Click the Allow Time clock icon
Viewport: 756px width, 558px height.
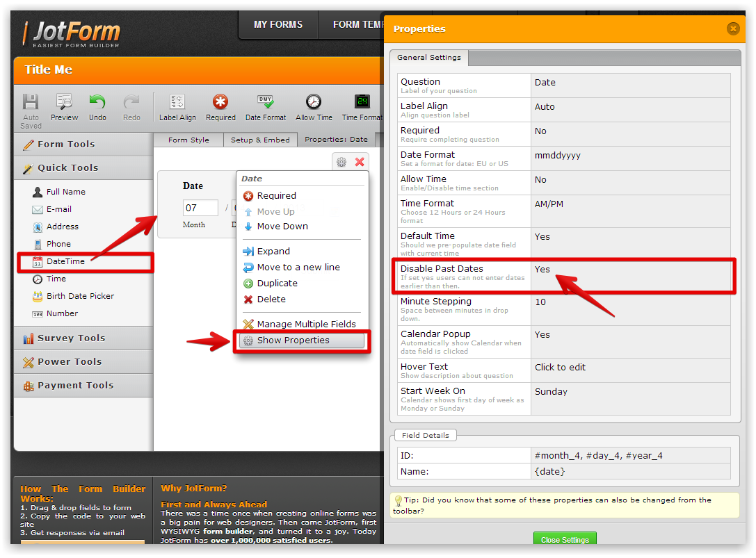point(314,101)
